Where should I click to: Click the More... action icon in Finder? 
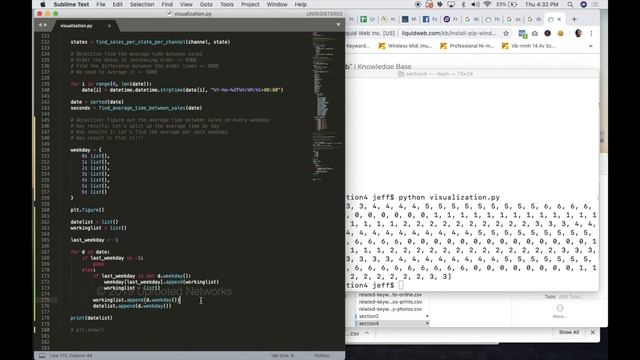[560, 308]
